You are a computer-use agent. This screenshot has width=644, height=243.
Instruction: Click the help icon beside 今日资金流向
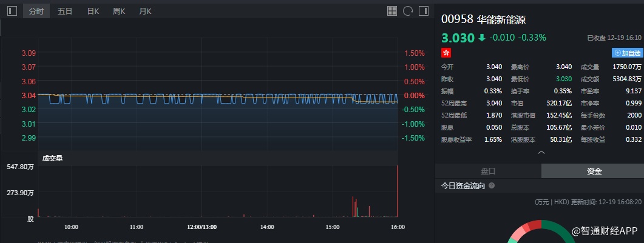tap(492, 186)
